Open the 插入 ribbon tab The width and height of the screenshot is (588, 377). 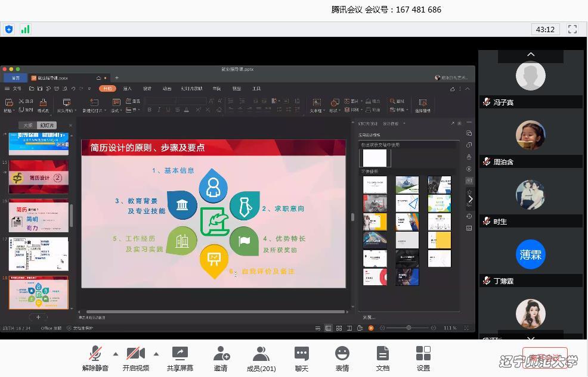click(128, 89)
